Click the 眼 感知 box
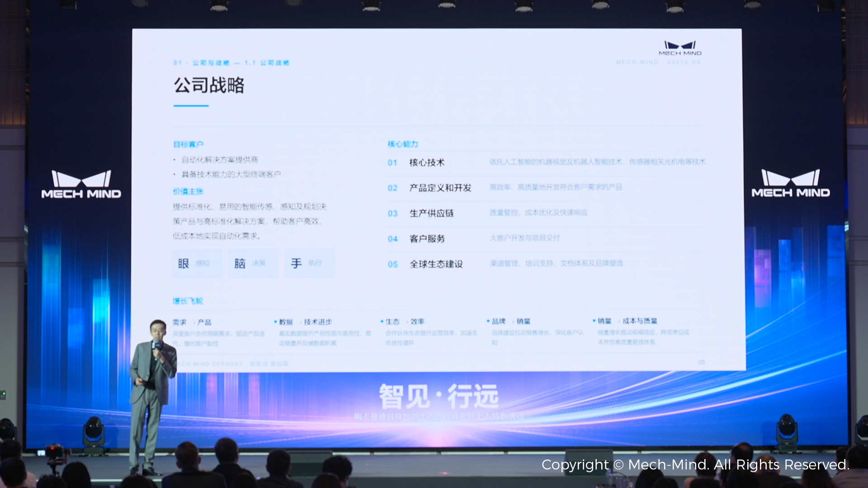Image resolution: width=868 pixels, height=488 pixels. [197, 263]
